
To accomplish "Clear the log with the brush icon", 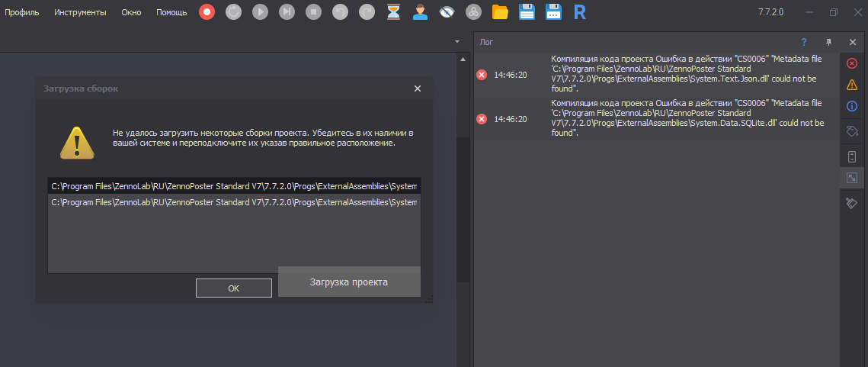I will [852, 204].
